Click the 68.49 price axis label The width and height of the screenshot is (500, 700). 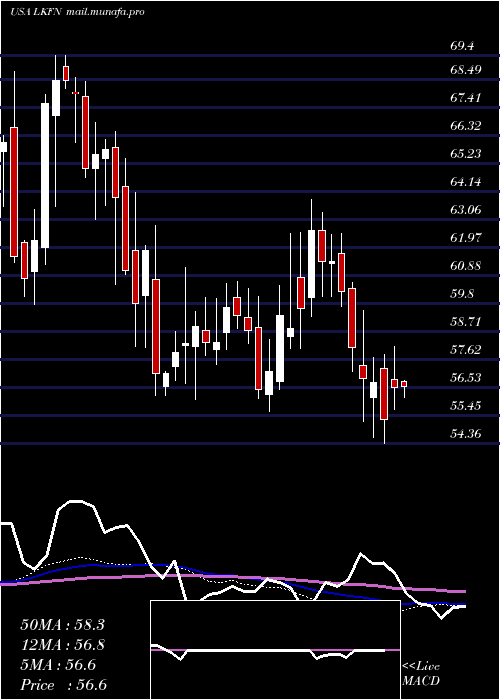coord(466,70)
